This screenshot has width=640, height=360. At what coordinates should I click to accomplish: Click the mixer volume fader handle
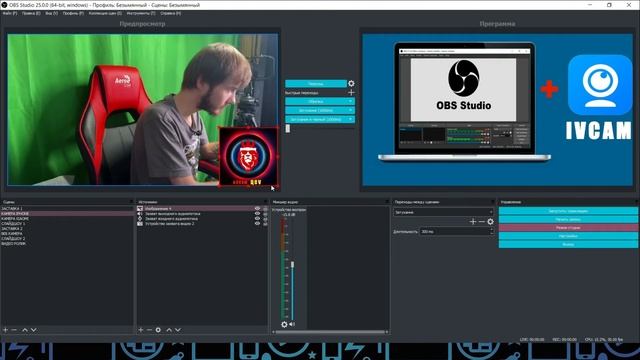coord(292,265)
